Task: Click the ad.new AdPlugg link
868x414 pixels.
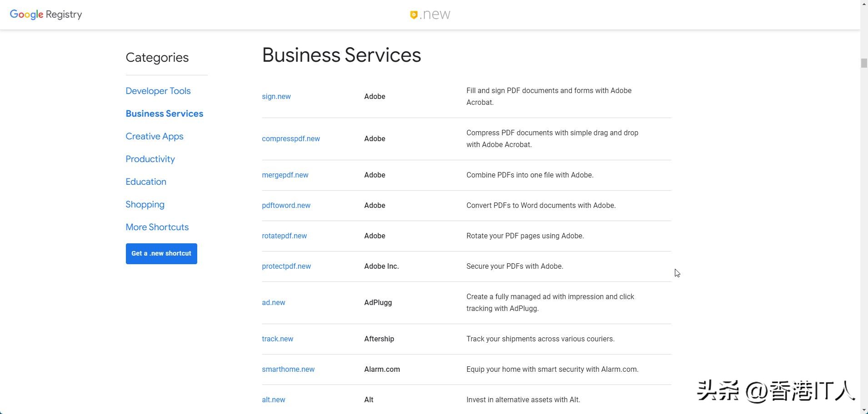Action: (274, 303)
